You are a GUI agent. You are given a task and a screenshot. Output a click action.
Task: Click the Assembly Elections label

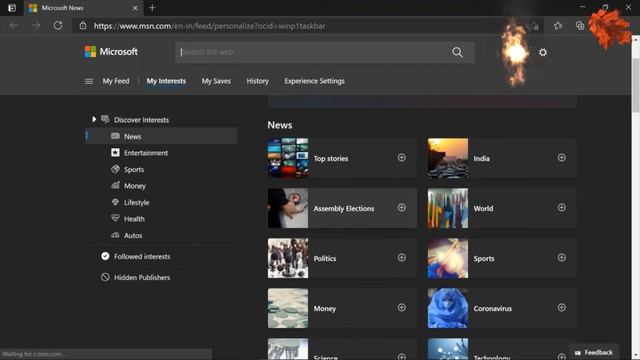[344, 208]
